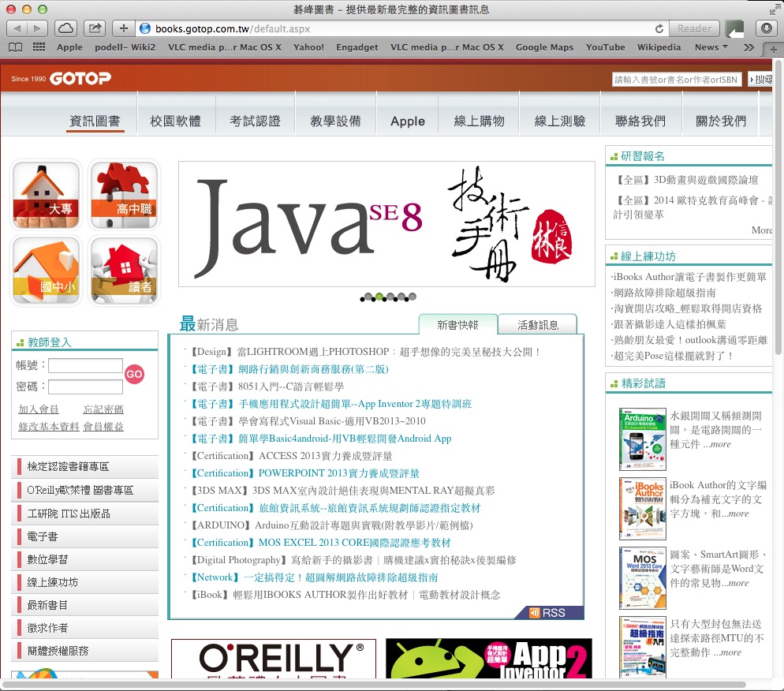
Task: Open the 修改基本資料 link
Action: (48, 427)
